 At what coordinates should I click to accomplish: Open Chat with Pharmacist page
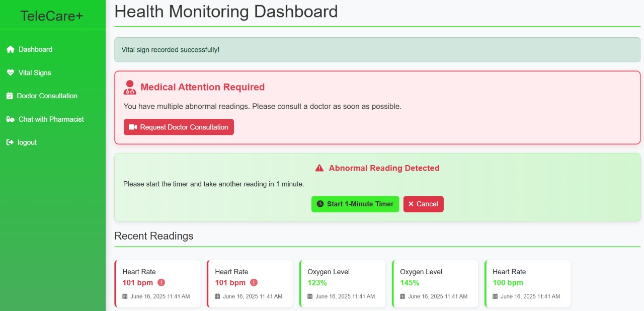pos(51,119)
